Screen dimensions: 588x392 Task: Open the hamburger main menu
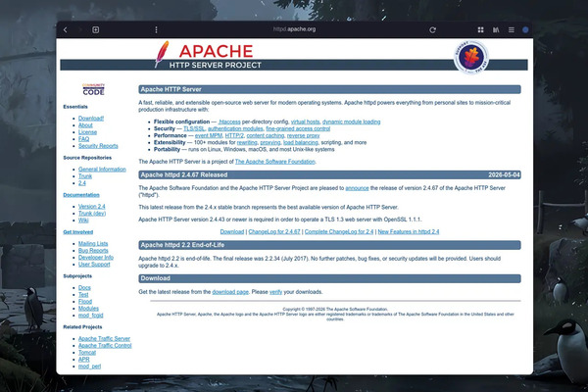click(512, 29)
